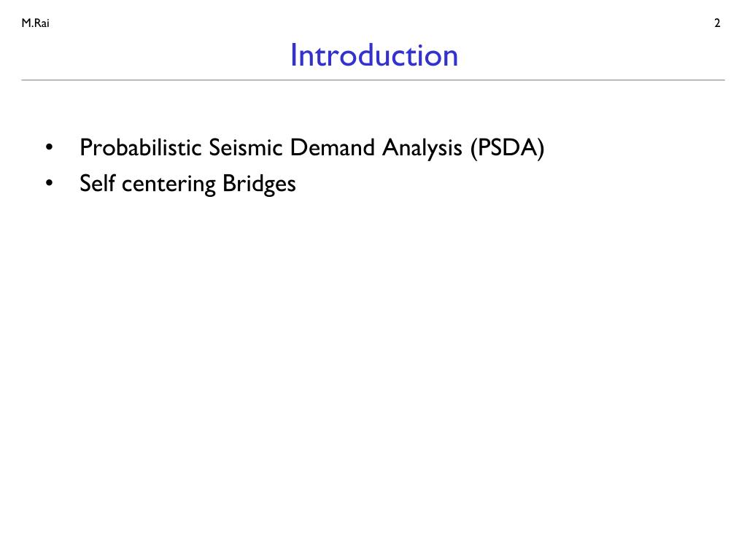Click the Introduction slide title
The image size is (747, 560).
[374, 55]
